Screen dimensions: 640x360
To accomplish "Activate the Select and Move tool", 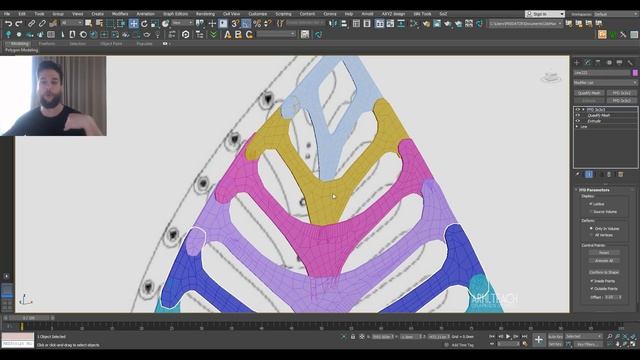I will coord(133,24).
